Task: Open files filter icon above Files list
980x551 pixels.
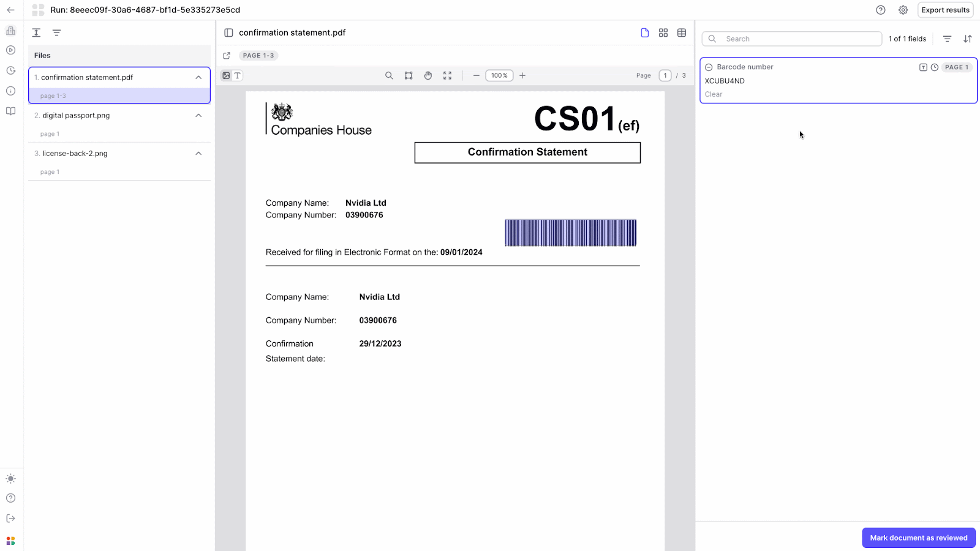Action: [x=56, y=32]
